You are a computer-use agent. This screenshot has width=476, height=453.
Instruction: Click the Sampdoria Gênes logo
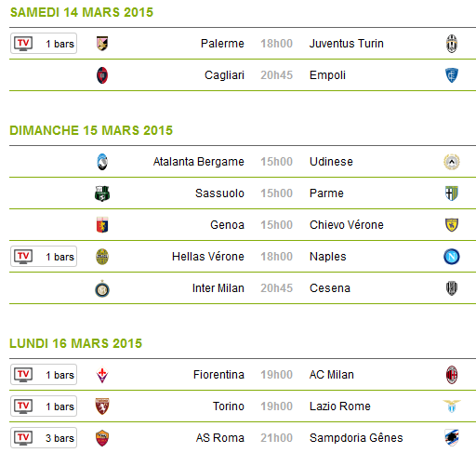(x=452, y=438)
